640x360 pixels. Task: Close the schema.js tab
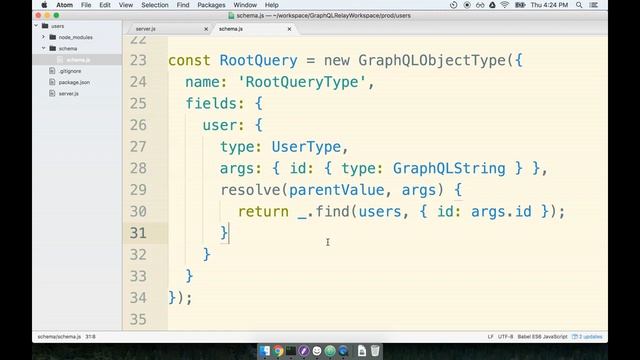click(x=289, y=29)
